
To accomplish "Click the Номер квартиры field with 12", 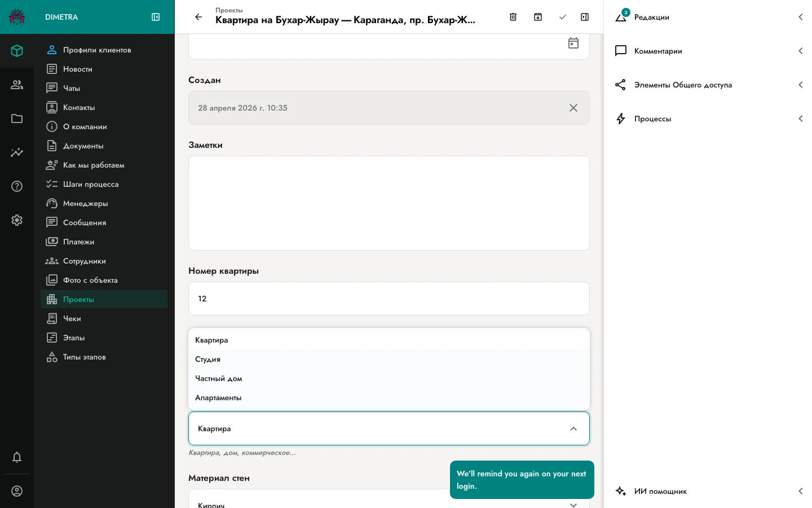I will (x=389, y=299).
